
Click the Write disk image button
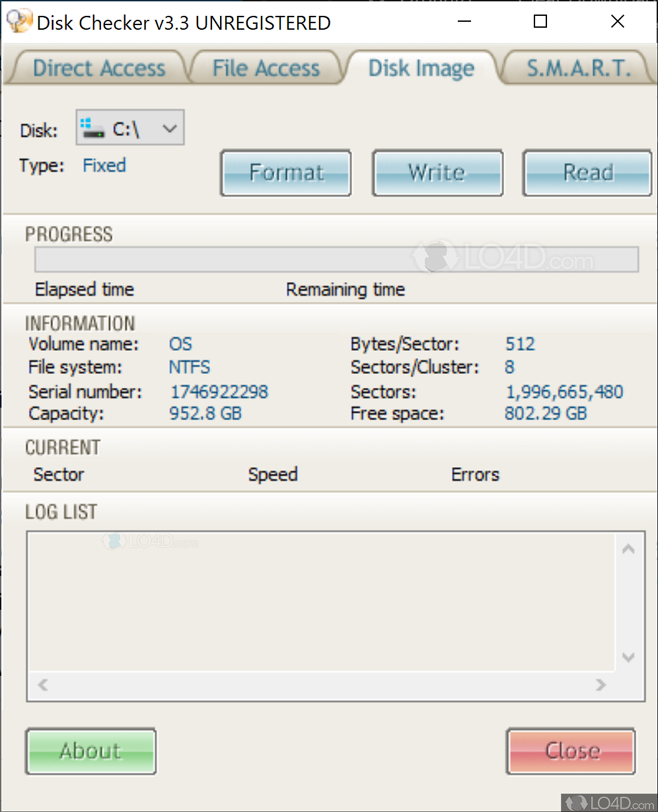click(x=437, y=172)
